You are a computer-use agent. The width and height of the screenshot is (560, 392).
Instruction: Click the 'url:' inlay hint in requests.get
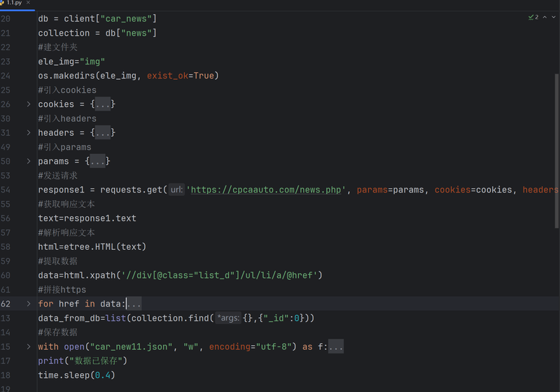click(x=176, y=190)
